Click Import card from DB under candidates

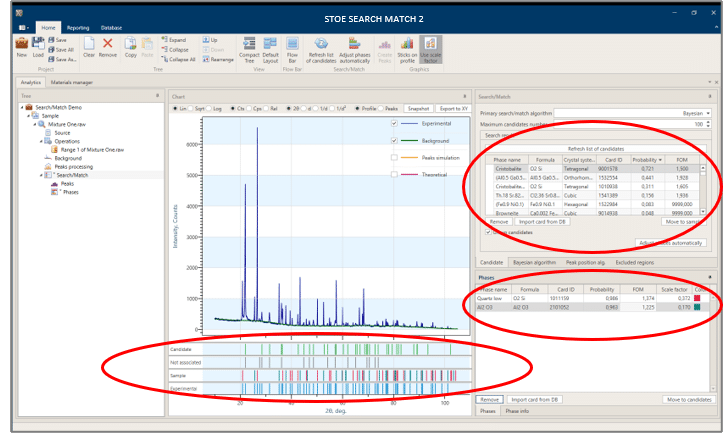[542, 222]
